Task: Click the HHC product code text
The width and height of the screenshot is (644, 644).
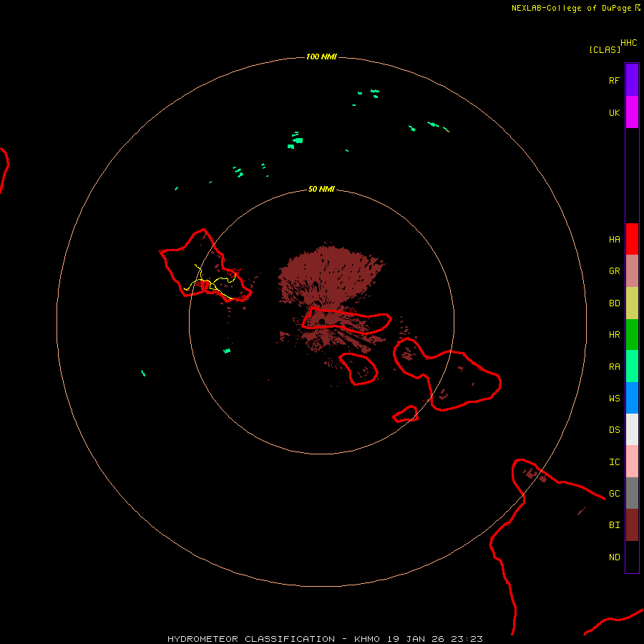Action: click(x=628, y=43)
